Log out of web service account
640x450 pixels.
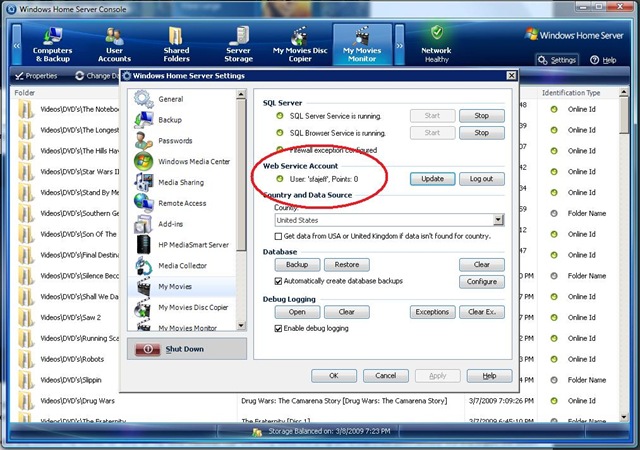click(482, 179)
